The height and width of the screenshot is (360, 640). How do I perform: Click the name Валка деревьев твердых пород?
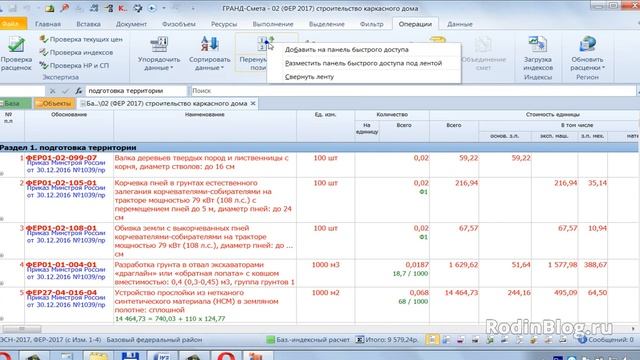(x=202, y=162)
